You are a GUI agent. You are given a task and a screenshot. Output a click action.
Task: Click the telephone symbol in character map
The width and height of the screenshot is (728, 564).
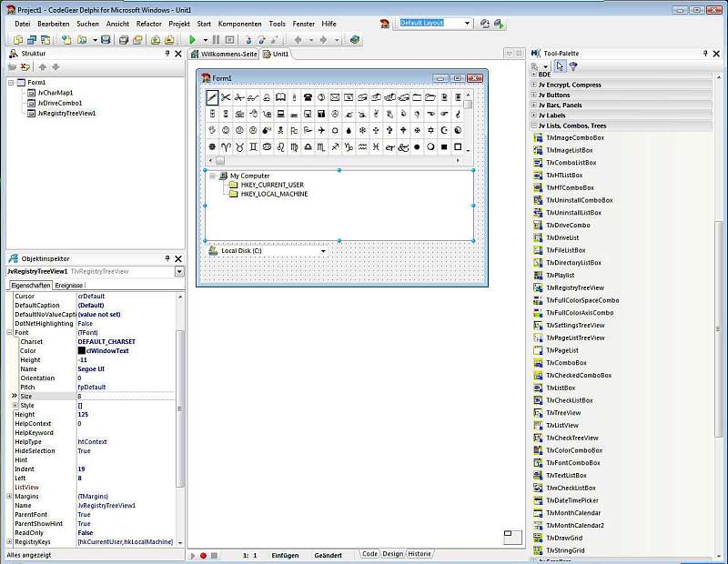308,97
